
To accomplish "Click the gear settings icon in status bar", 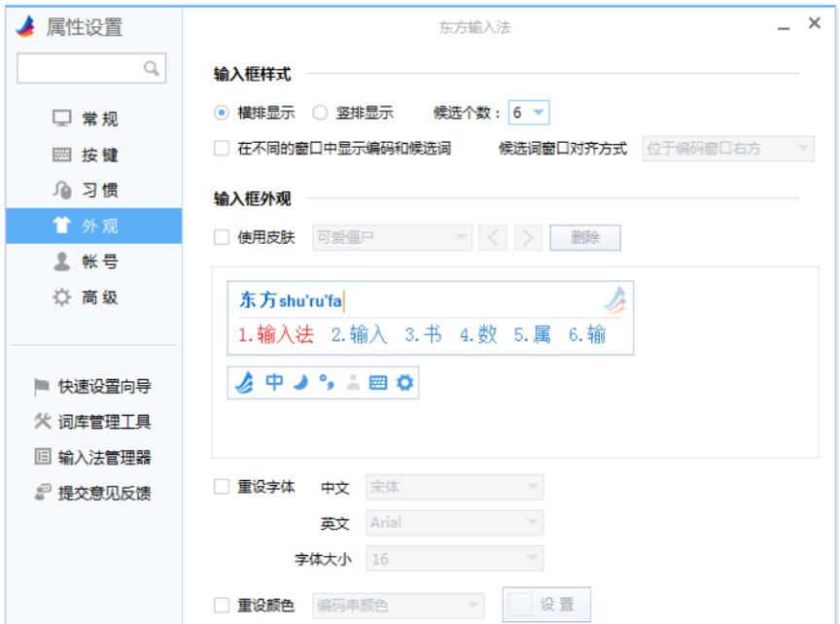I will [x=404, y=383].
